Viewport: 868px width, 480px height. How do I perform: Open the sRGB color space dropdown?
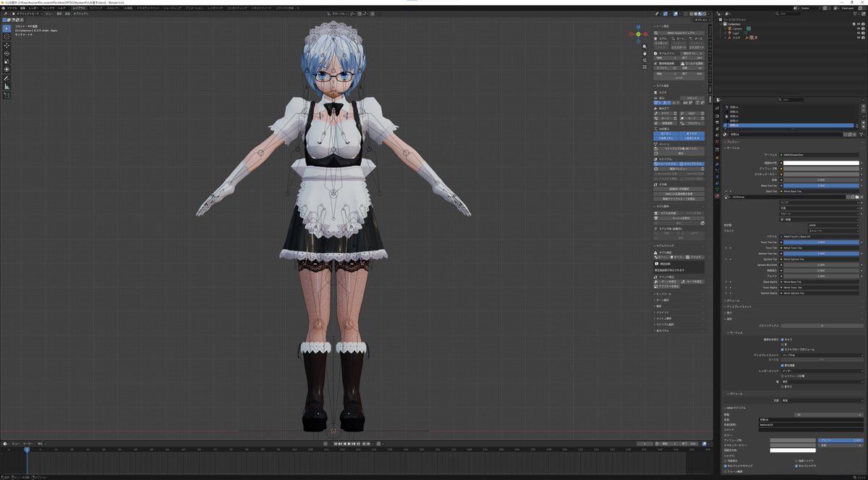point(833,225)
